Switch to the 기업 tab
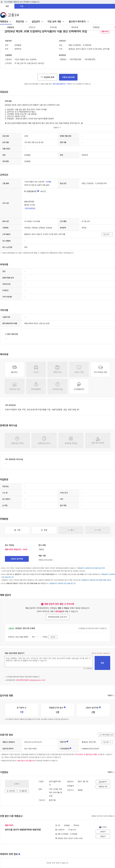 click(22, 6)
